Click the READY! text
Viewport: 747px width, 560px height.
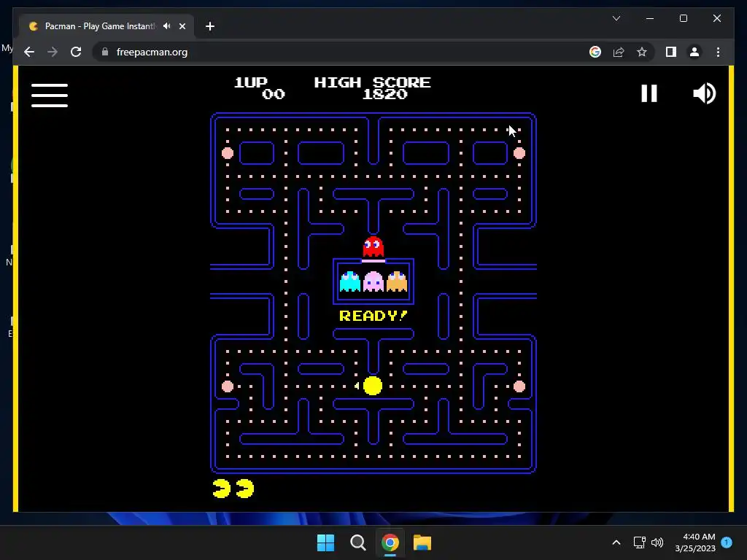(373, 316)
